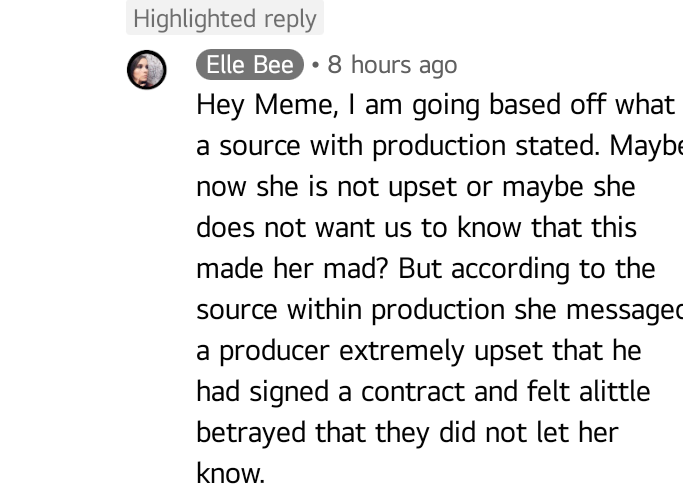Click the '8 hours ago' timestamp
Viewport: 683px width, 499px height.
(392, 65)
